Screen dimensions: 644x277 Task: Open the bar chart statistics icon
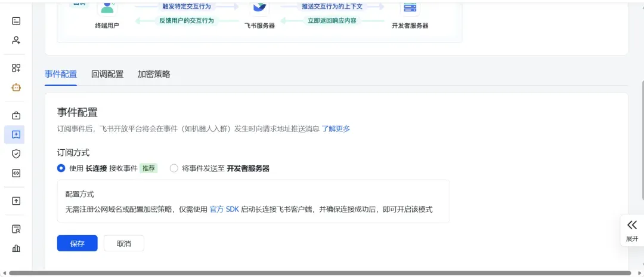pyautogui.click(x=16, y=248)
